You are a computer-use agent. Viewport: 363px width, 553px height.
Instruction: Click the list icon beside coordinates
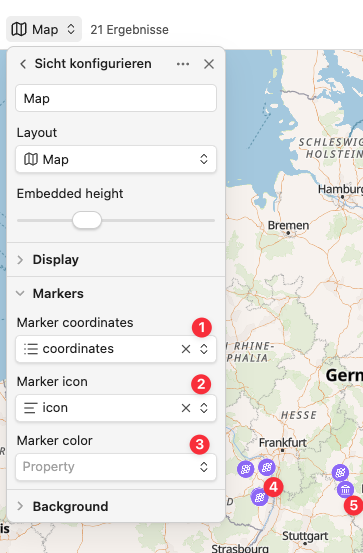[x=31, y=349]
